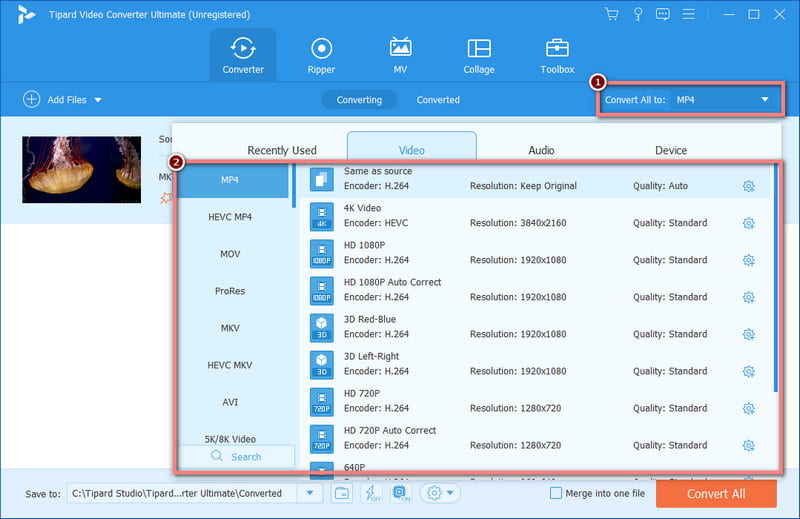Open the Add Files dropdown arrow
This screenshot has height=519, width=800.
click(x=98, y=100)
